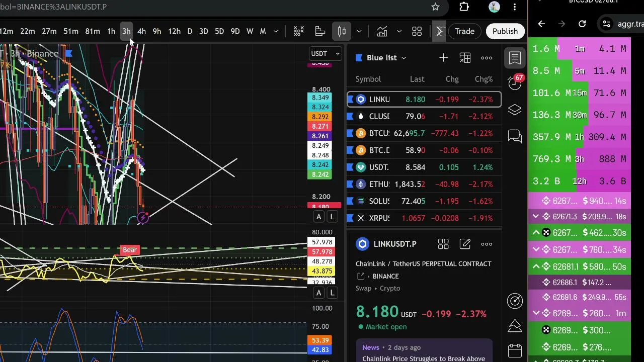The width and height of the screenshot is (644, 362).
Task: Open the Alerts clock icon with 67 badge
Action: pyautogui.click(x=515, y=83)
